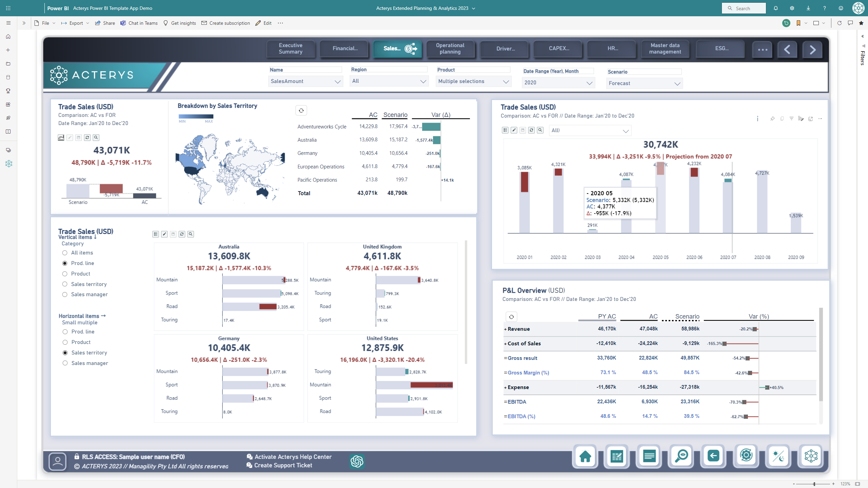Click the notifications bell icon in header

pyautogui.click(x=776, y=8)
